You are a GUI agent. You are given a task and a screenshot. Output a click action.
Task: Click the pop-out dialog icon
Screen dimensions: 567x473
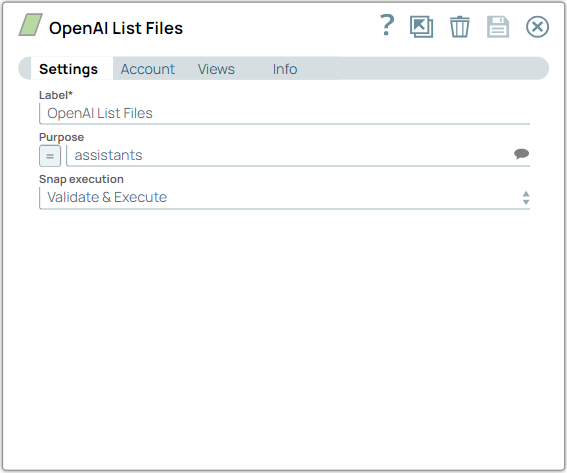(x=422, y=27)
